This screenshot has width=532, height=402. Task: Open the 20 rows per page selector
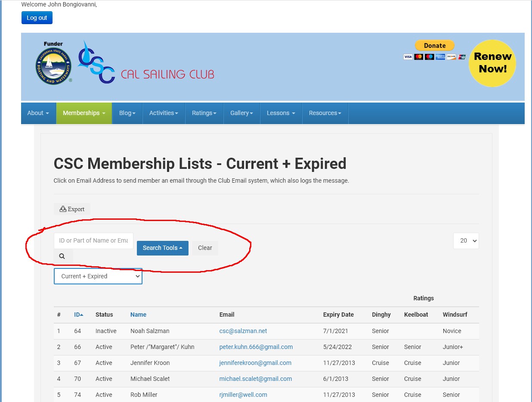pos(466,241)
